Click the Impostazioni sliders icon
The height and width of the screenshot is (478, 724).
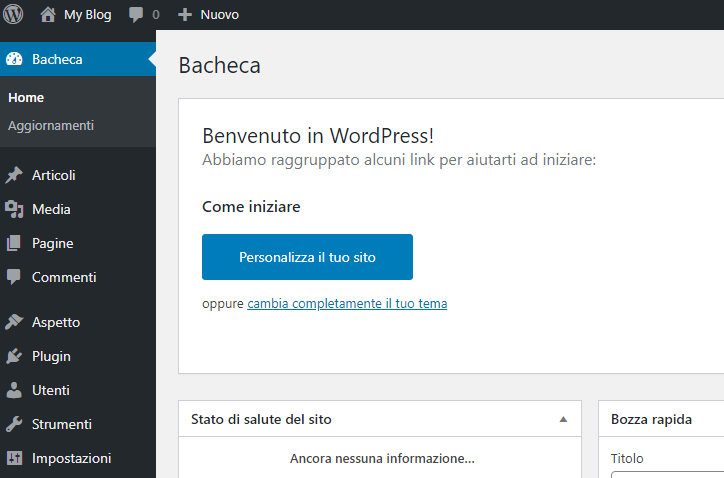[x=14, y=458]
